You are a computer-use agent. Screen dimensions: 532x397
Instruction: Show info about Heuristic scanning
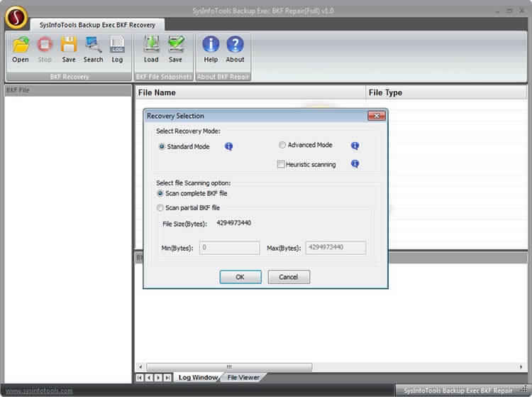pos(355,163)
